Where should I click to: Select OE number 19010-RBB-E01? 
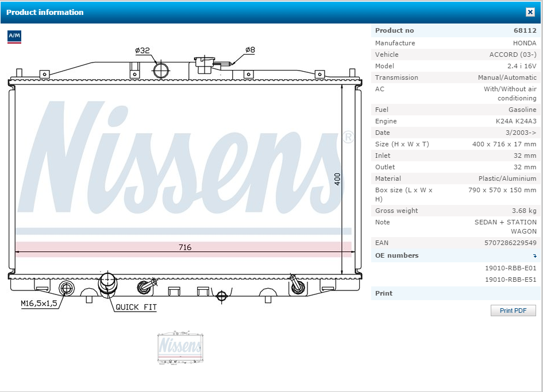510,268
